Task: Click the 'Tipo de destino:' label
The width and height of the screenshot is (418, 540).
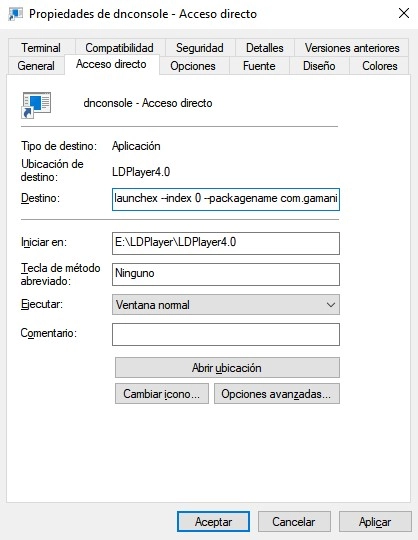Action: coord(59,146)
